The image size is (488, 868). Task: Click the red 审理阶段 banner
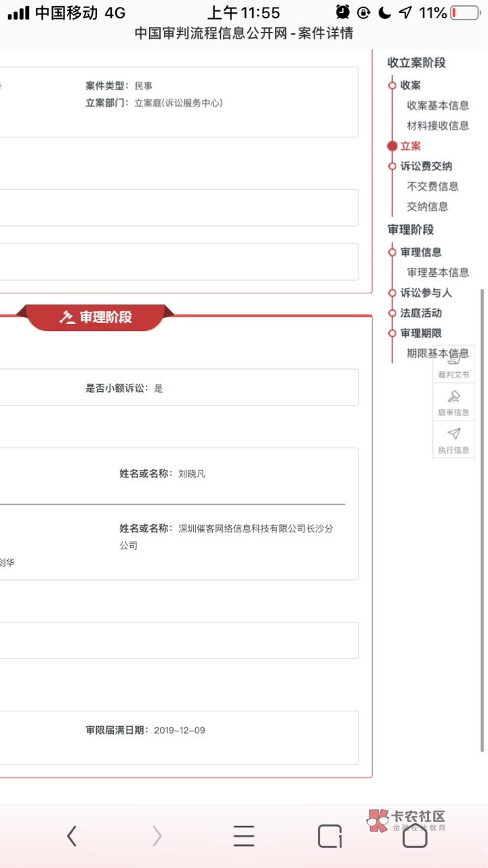click(96, 317)
